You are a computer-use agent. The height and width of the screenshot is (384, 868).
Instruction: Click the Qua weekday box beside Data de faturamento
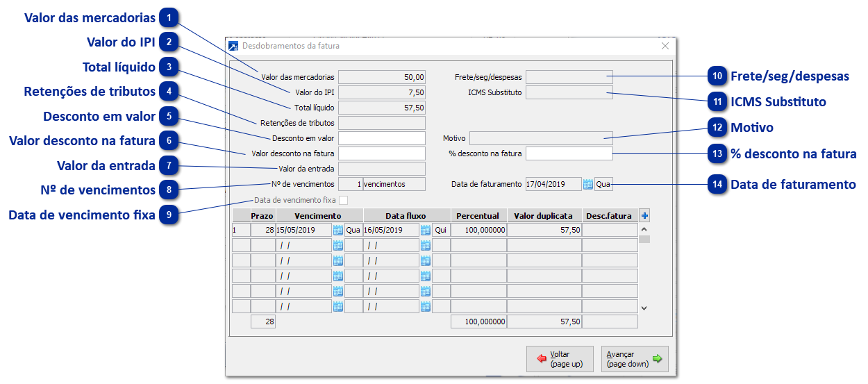603,184
